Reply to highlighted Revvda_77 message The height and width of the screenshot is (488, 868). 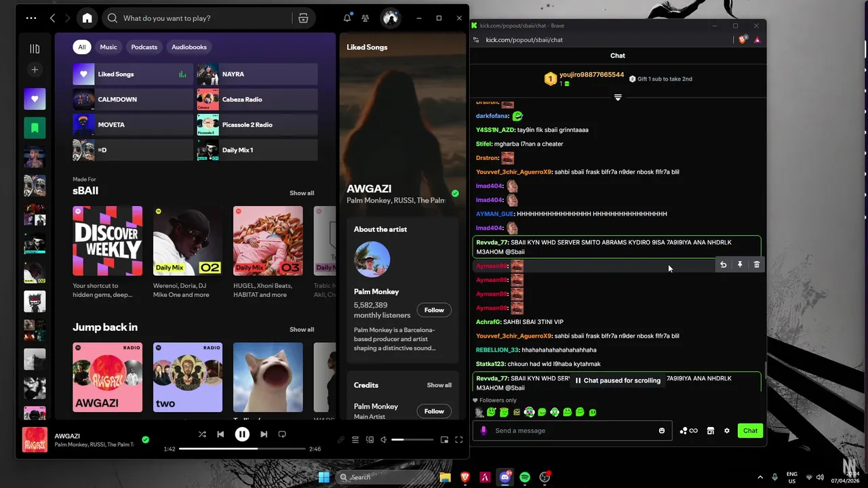(723, 265)
